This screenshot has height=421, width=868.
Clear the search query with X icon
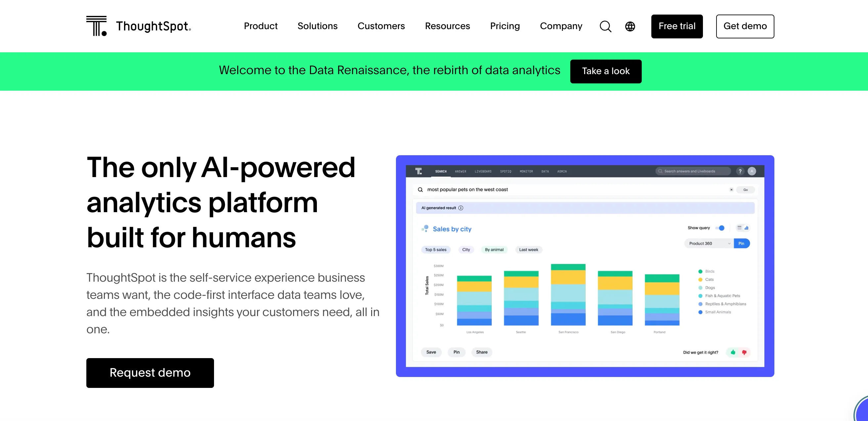pyautogui.click(x=731, y=190)
